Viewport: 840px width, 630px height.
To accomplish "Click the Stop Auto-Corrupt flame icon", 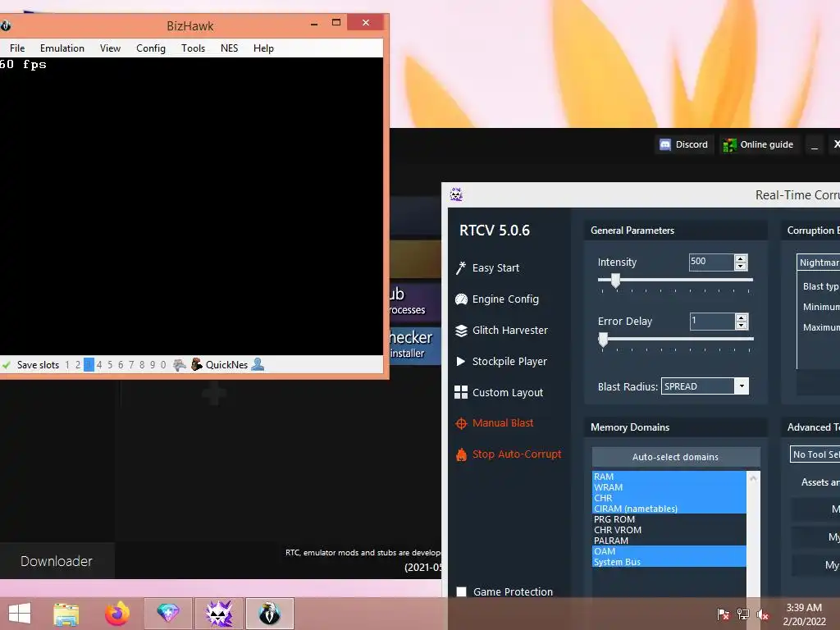I will coord(461,454).
